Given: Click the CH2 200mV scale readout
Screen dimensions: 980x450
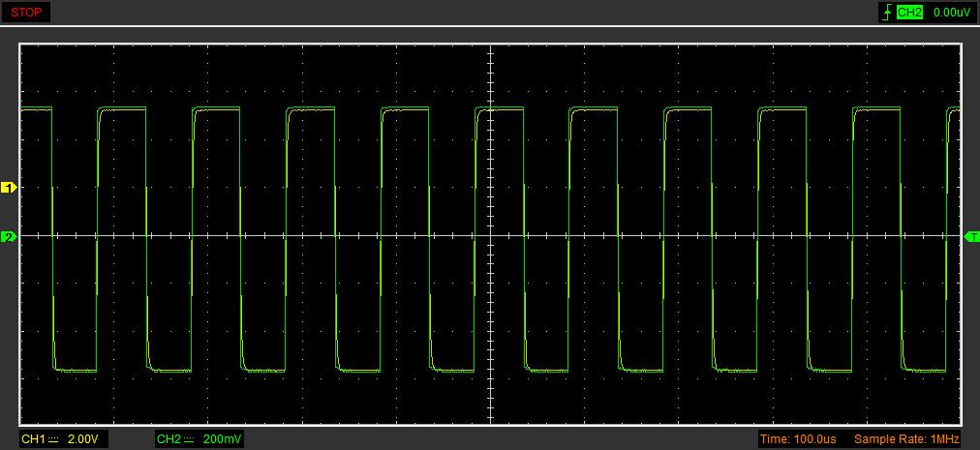Looking at the screenshot, I should (199, 439).
